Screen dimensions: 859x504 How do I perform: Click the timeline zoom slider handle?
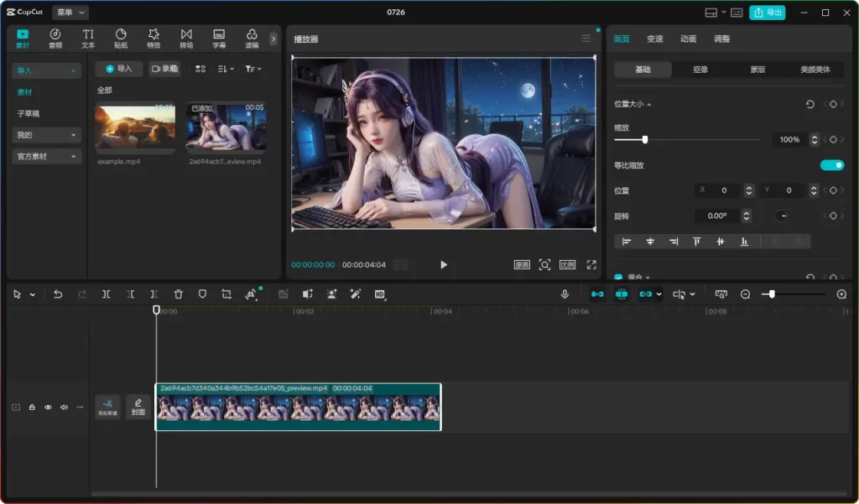[772, 294]
